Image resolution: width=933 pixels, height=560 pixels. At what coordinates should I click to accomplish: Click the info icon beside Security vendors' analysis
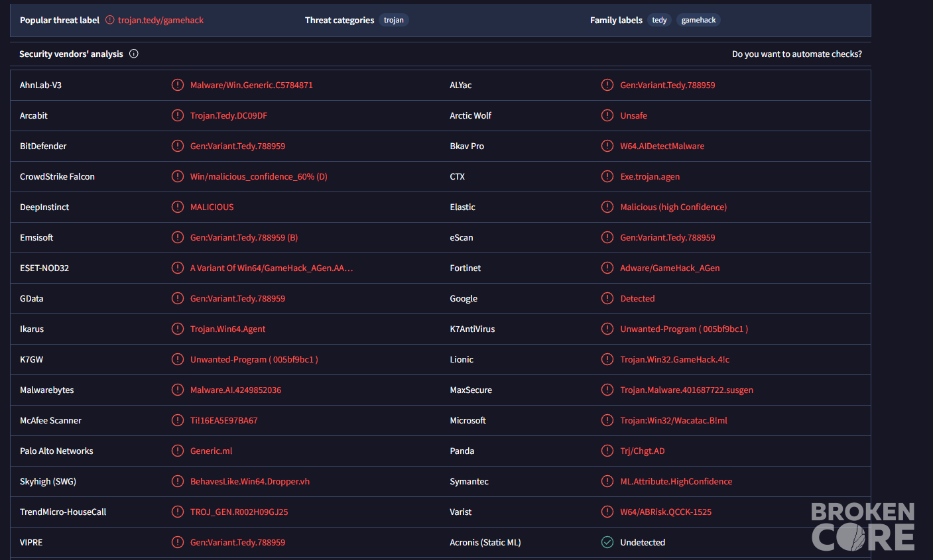[134, 54]
